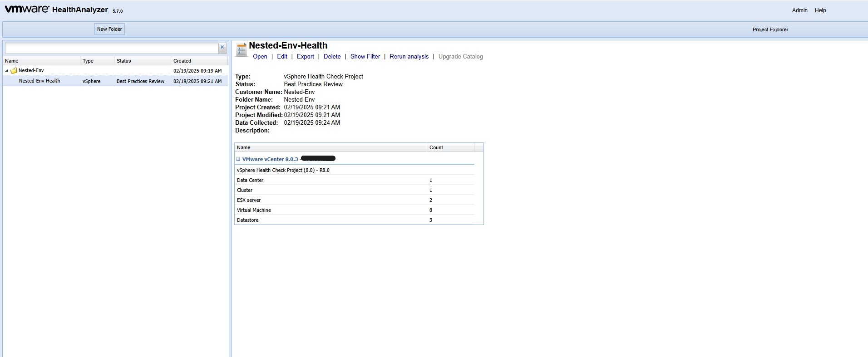Go to Project Explorer
The image size is (868, 357).
point(770,29)
